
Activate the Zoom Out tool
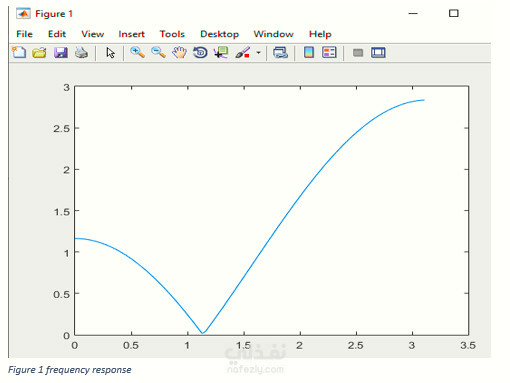(158, 52)
